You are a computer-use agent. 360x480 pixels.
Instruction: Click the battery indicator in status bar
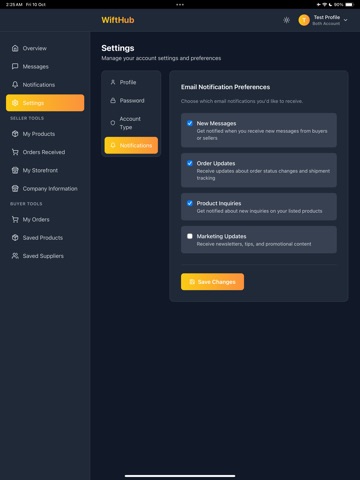pyautogui.click(x=350, y=5)
